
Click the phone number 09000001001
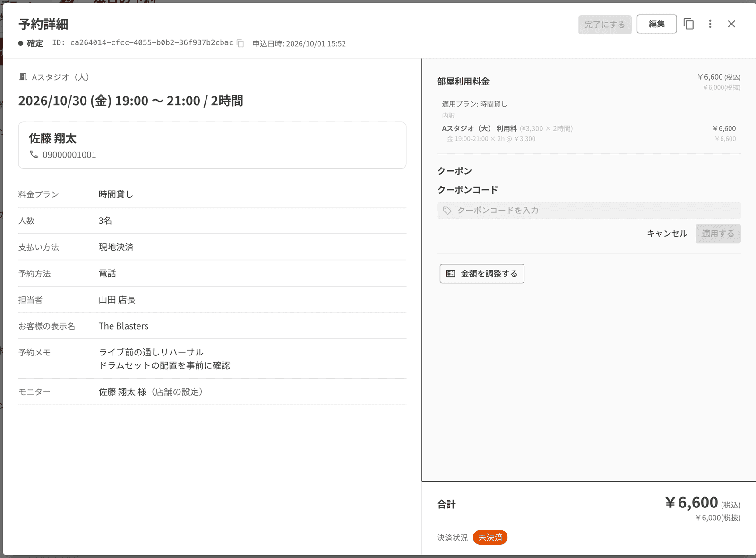click(x=69, y=155)
